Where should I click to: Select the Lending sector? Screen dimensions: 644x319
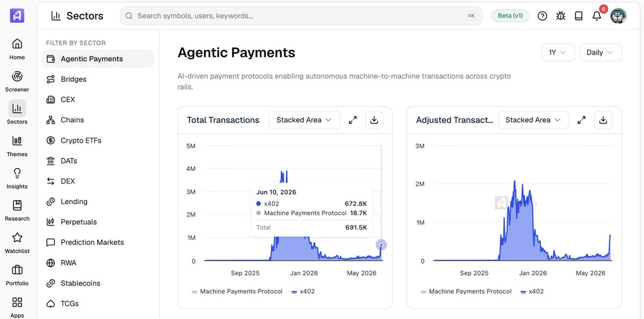[98, 201]
